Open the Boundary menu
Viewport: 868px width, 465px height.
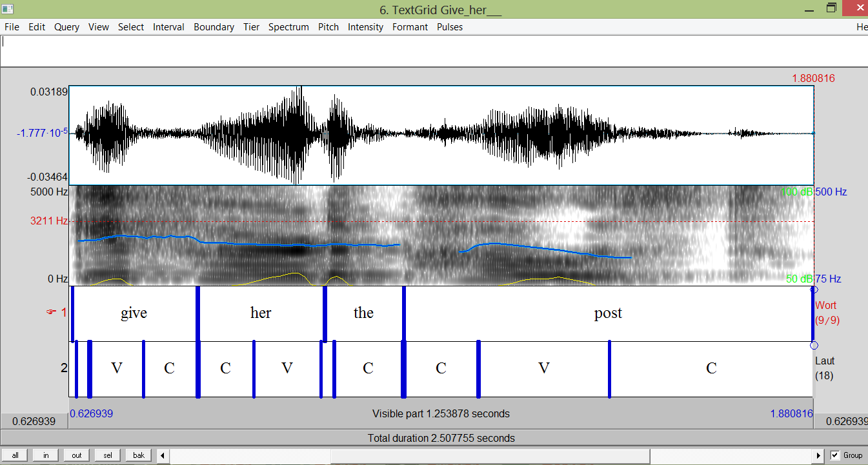click(x=214, y=27)
